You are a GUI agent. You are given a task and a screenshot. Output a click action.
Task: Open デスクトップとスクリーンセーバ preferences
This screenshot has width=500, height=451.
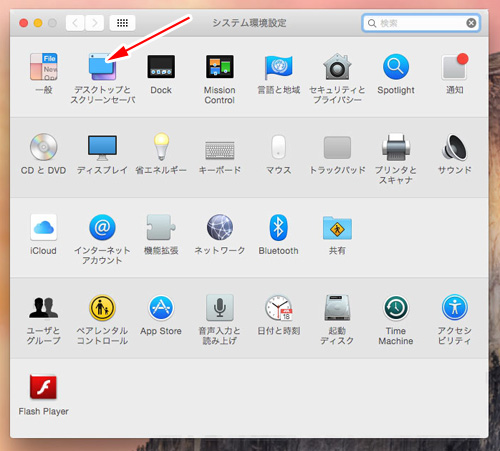102,67
